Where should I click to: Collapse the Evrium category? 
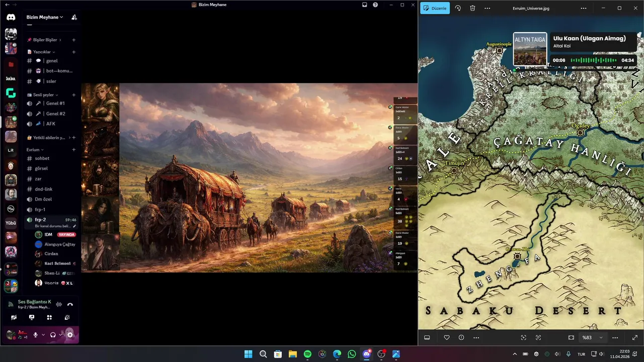tap(35, 149)
